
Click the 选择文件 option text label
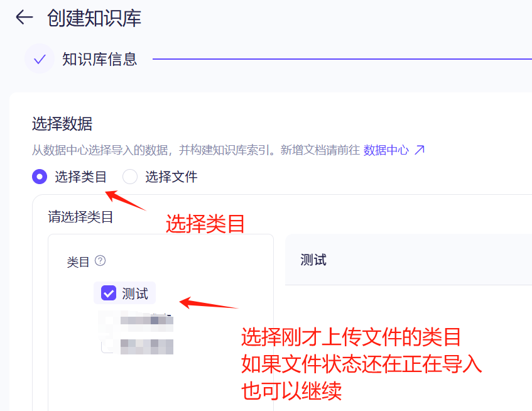point(171,177)
